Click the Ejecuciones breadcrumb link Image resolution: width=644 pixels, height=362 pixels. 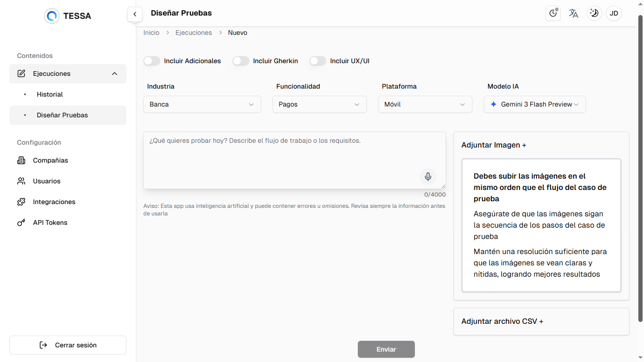pyautogui.click(x=193, y=33)
